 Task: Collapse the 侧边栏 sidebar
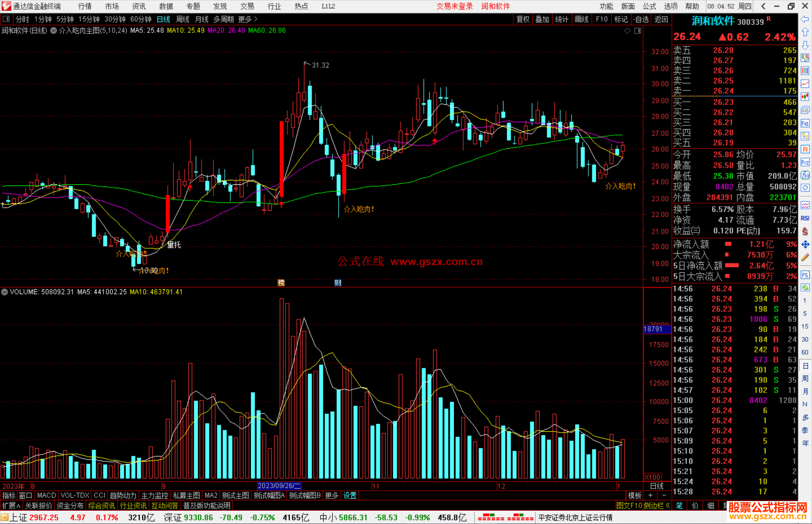(x=657, y=506)
